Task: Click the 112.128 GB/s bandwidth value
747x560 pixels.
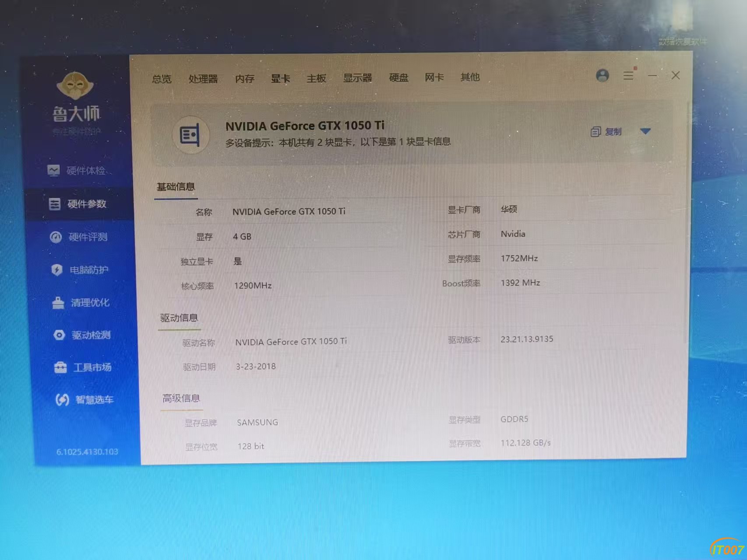Action: click(525, 443)
